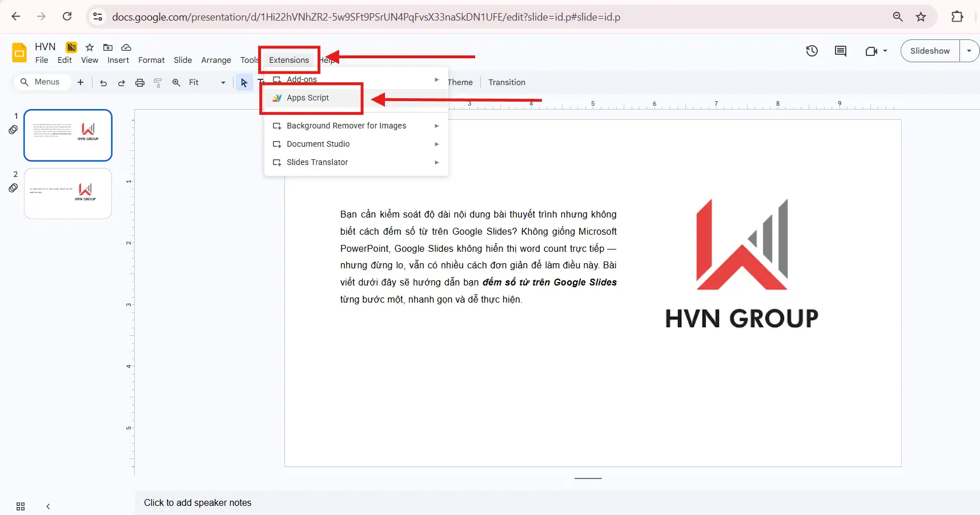The width and height of the screenshot is (980, 515).
Task: Click the Zoom magnifier icon
Action: tap(176, 82)
